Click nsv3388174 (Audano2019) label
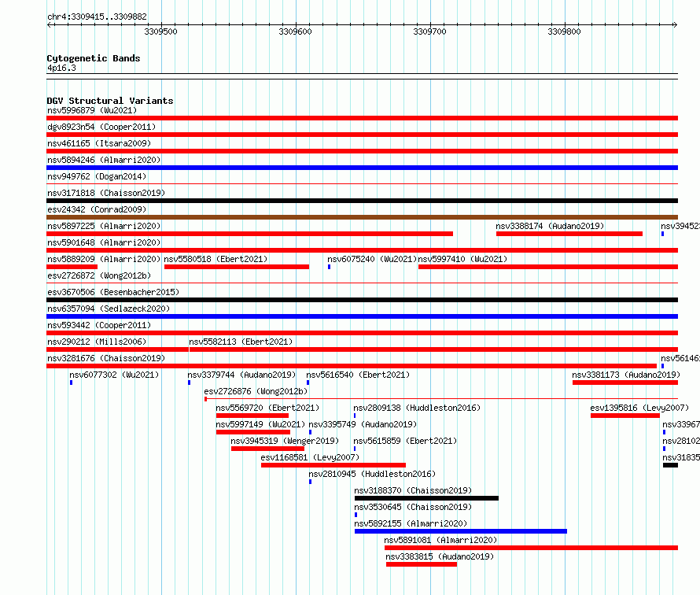 pyautogui.click(x=550, y=226)
